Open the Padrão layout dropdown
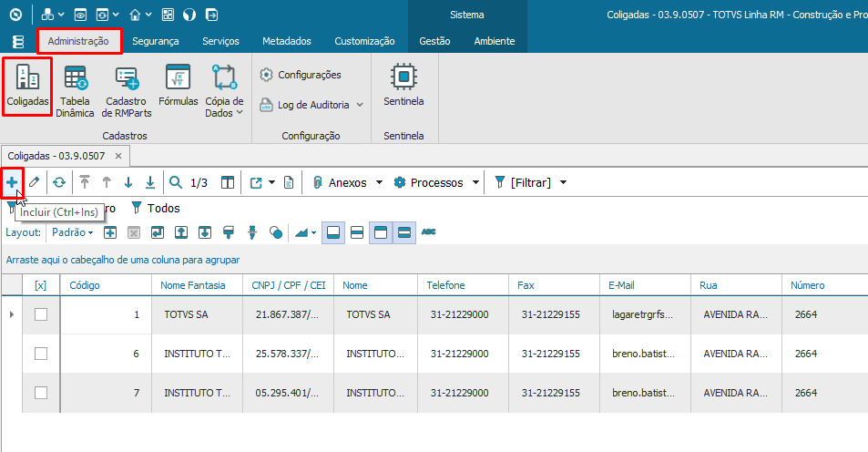868x452 pixels. point(73,232)
